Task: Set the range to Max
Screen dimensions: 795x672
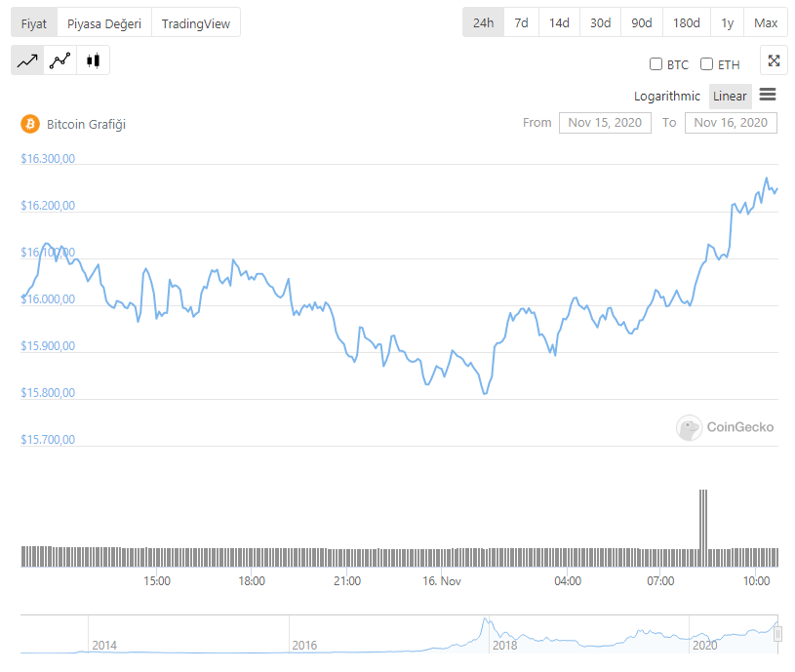Action: (766, 22)
